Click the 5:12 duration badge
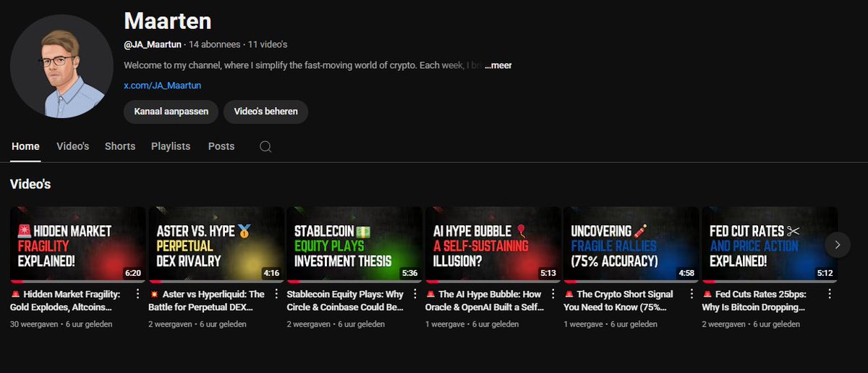The width and height of the screenshot is (868, 373). pyautogui.click(x=824, y=274)
